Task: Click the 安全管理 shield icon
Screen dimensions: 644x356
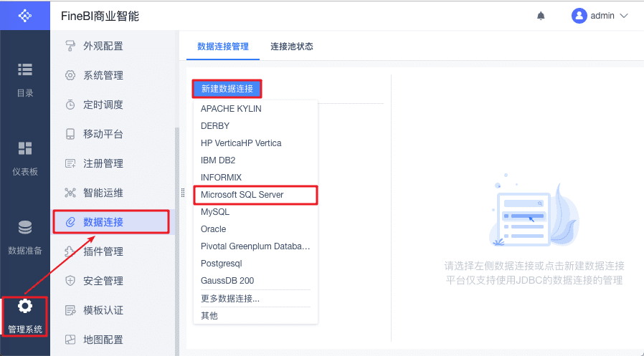Action: [x=70, y=281]
